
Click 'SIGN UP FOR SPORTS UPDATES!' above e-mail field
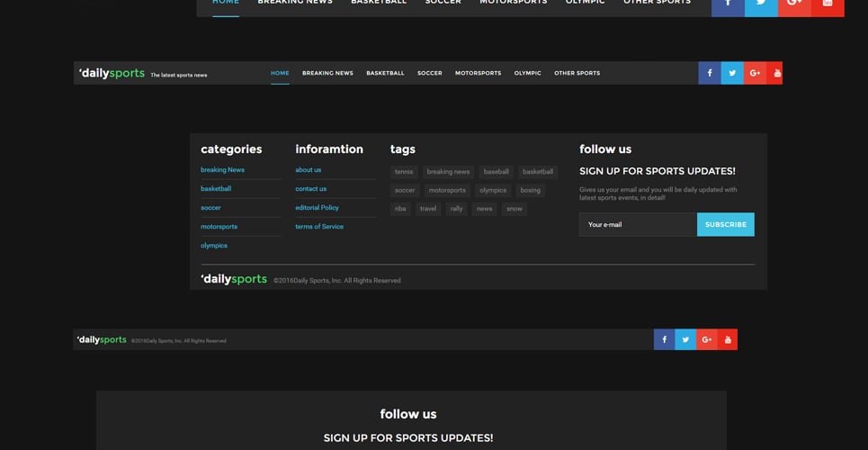point(658,172)
